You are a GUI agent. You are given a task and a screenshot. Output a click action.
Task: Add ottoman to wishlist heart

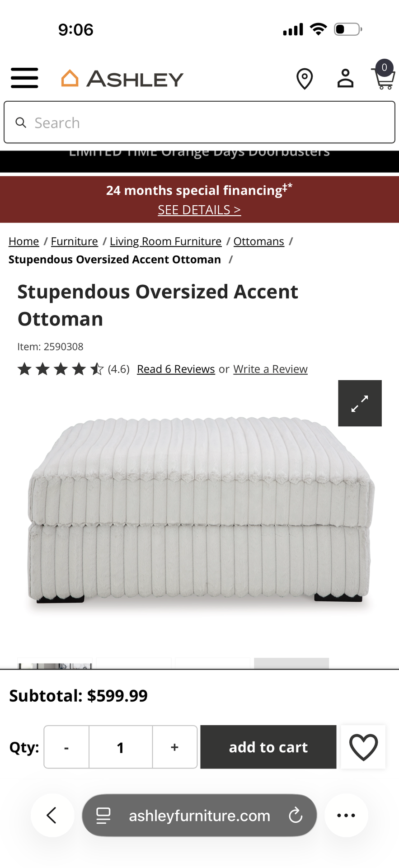pos(363,747)
